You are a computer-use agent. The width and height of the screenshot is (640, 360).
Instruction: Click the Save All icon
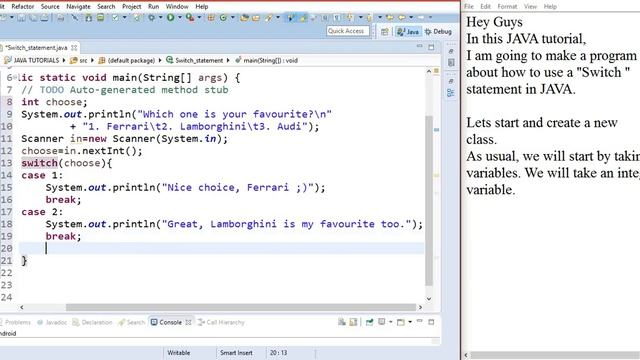coord(33,18)
